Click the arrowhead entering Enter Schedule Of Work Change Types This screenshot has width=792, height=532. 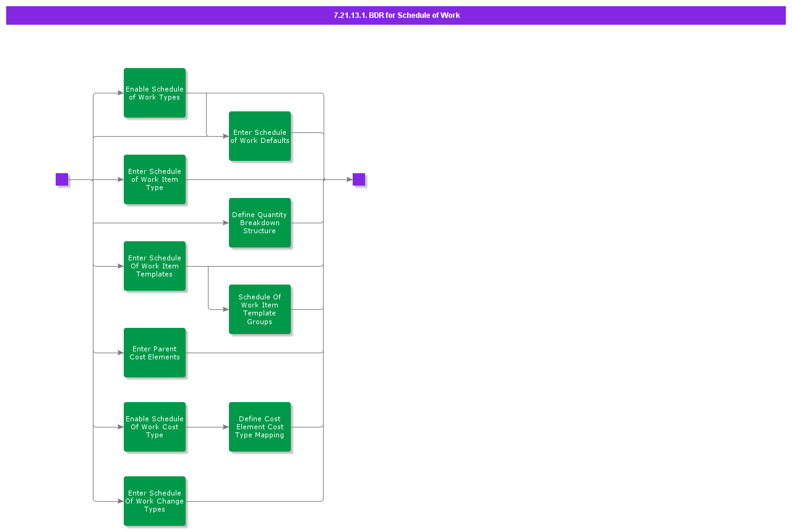[x=120, y=501]
